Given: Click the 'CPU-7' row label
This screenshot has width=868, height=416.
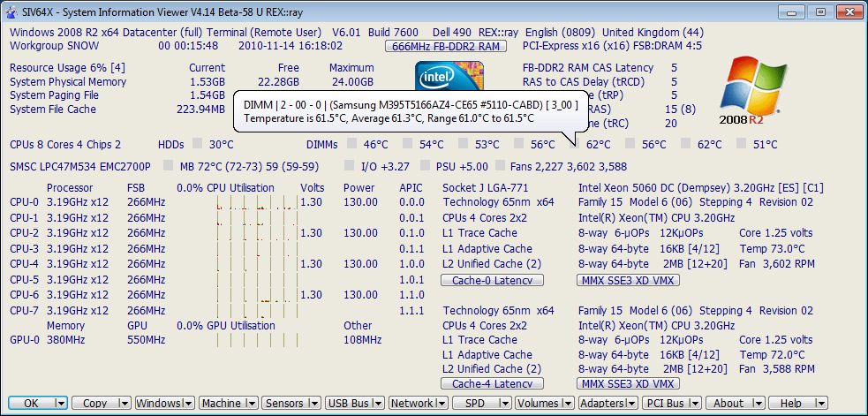Looking at the screenshot, I should click(25, 310).
